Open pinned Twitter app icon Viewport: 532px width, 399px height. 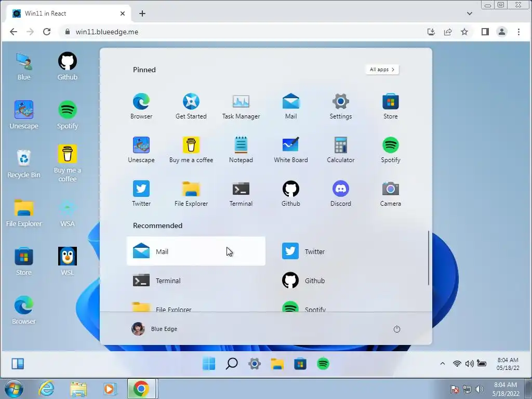(141, 189)
